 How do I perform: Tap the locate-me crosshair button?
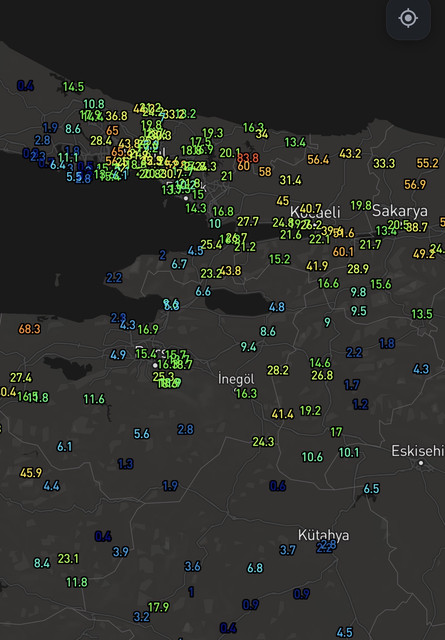(408, 18)
